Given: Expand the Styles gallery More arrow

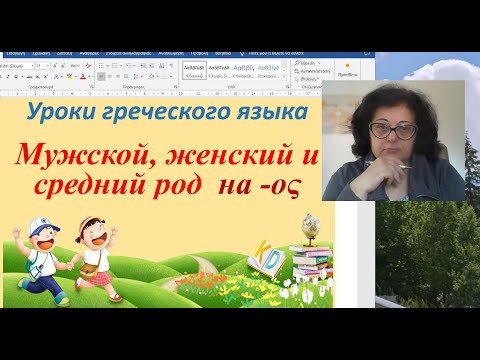Looking at the screenshot, I should 284,78.
